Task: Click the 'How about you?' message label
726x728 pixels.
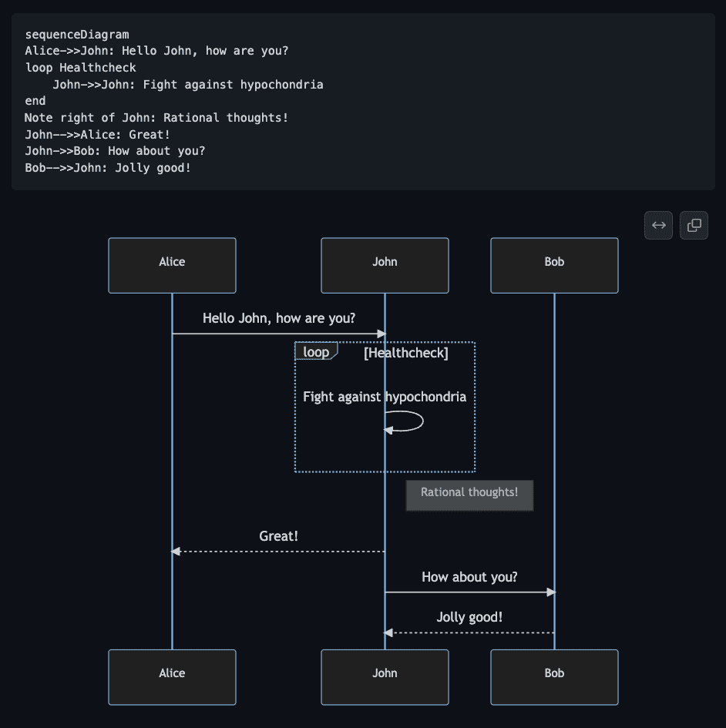Action: [x=469, y=577]
